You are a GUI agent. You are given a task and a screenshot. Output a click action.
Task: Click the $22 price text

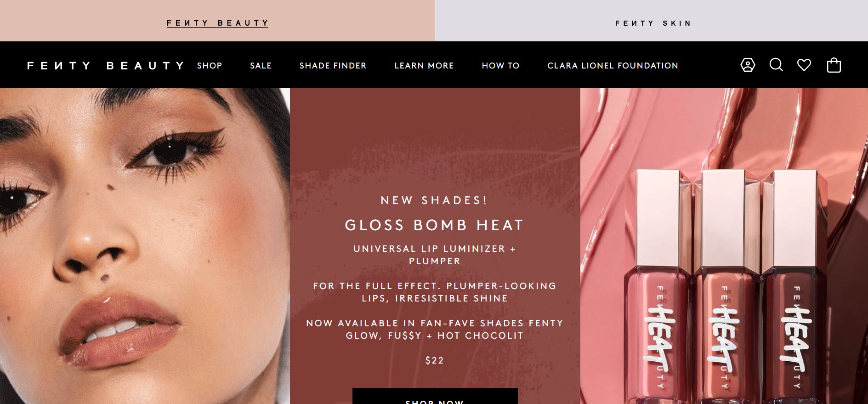[435, 360]
